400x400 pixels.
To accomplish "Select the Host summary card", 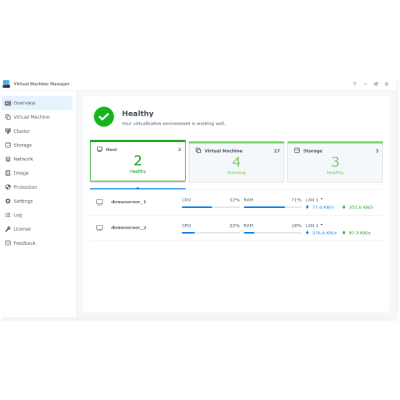I will [x=138, y=161].
